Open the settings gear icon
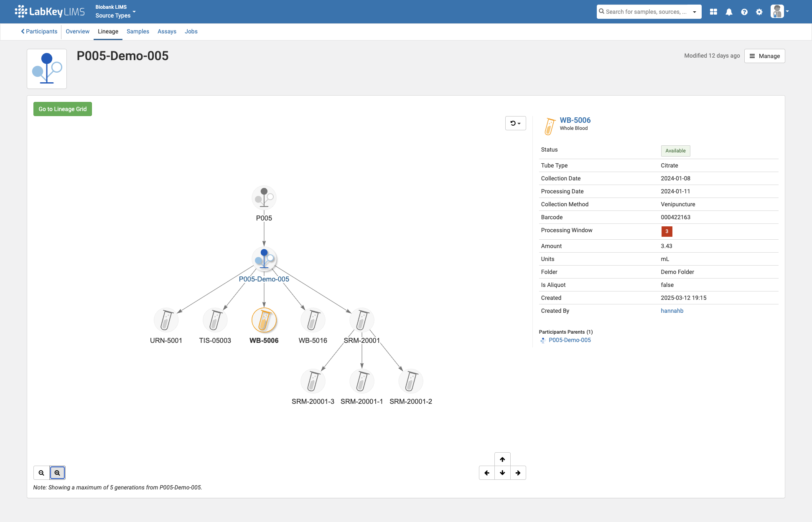Screen dimensions: 812x522 759,12
